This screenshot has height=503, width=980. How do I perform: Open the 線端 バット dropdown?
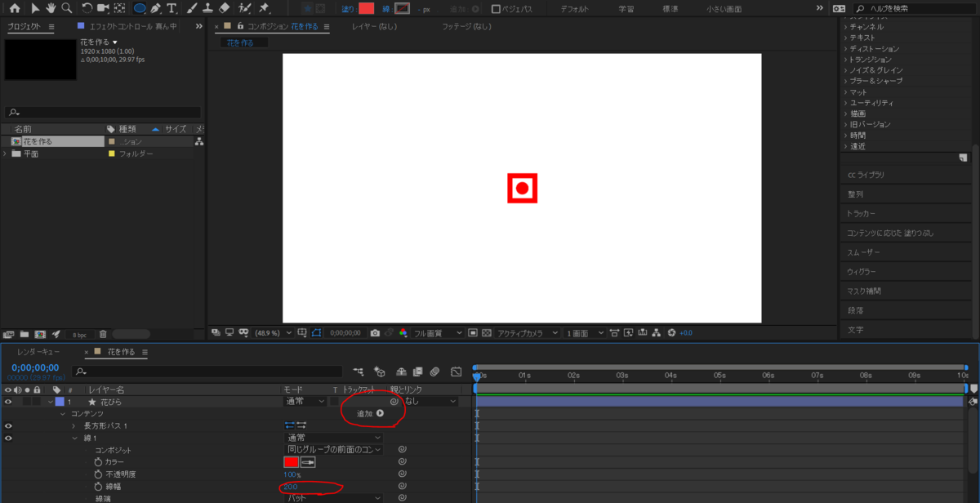(x=332, y=498)
